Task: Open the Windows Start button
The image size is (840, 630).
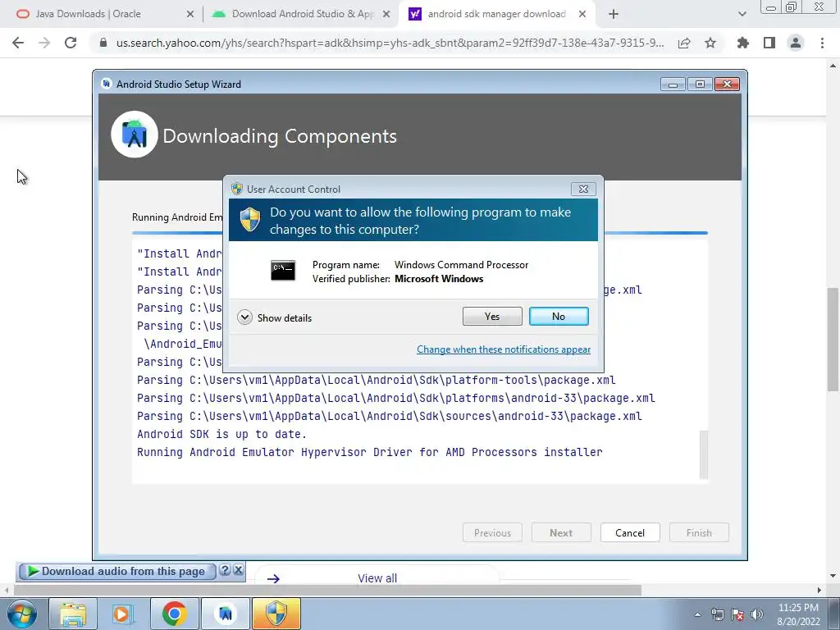Action: pos(21,614)
